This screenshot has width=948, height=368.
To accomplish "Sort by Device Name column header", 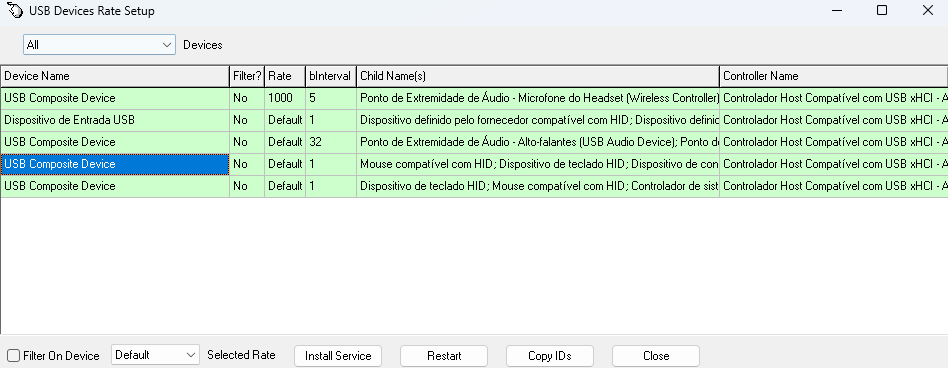I will click(x=115, y=76).
